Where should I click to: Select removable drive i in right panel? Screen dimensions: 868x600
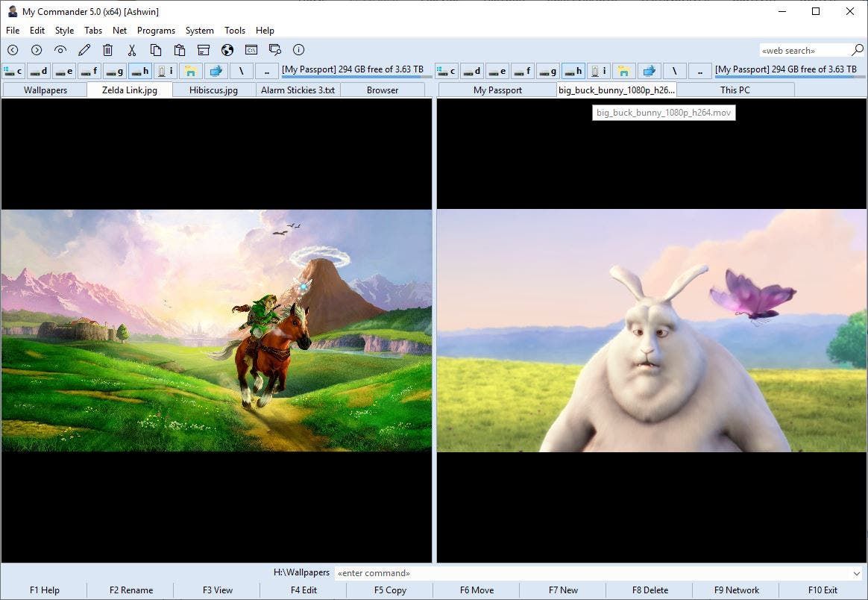coord(599,70)
